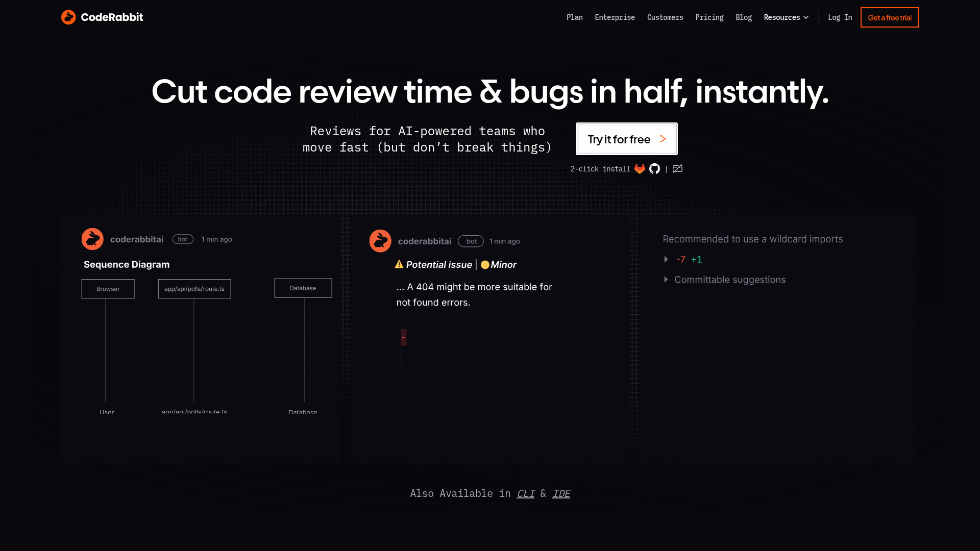980x551 pixels.
Task: Click the Browser box in diagram
Action: click(108, 289)
